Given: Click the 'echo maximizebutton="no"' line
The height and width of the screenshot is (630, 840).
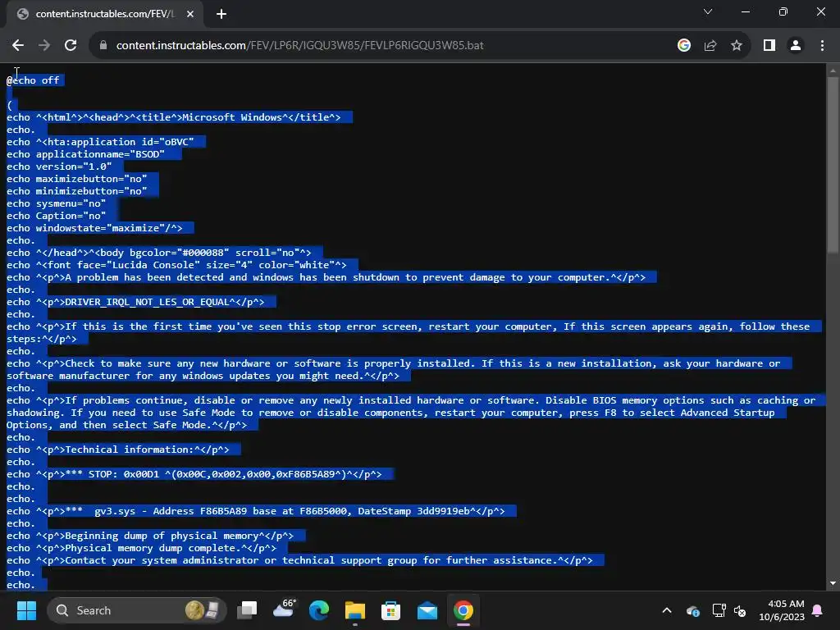Looking at the screenshot, I should (76, 179).
